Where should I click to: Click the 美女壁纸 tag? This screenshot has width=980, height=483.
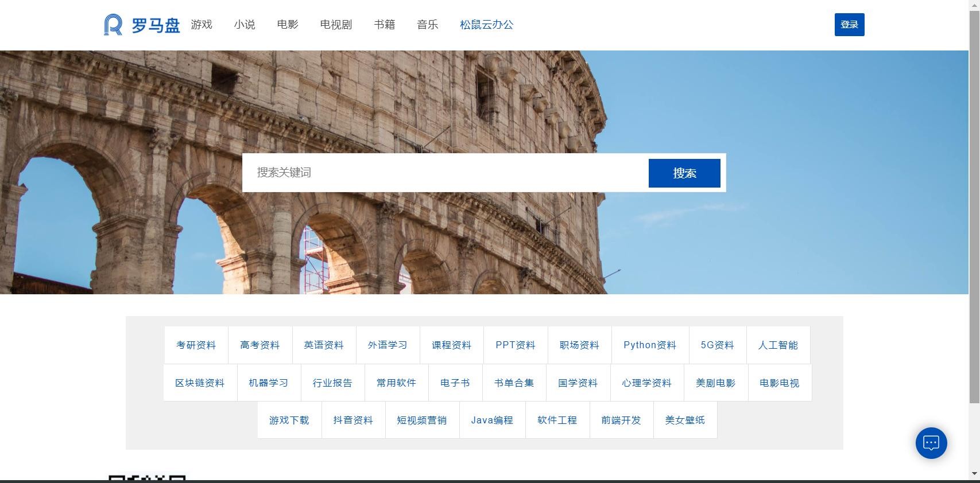pos(684,420)
